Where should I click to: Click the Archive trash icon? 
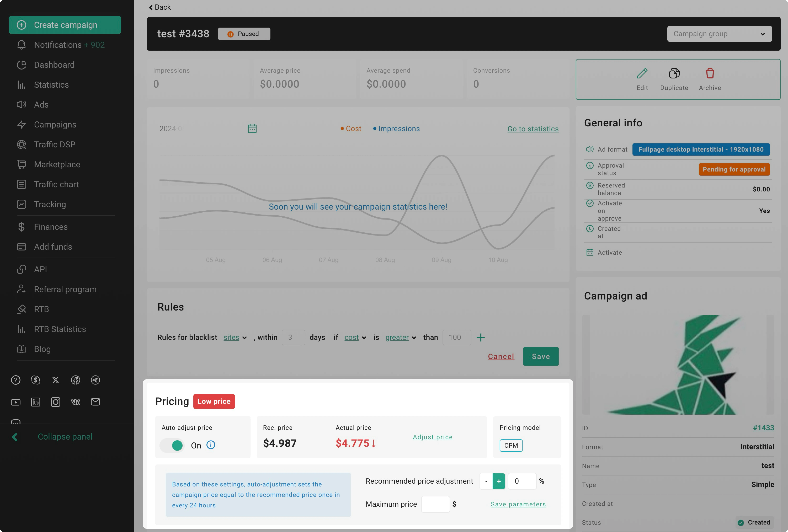(710, 73)
